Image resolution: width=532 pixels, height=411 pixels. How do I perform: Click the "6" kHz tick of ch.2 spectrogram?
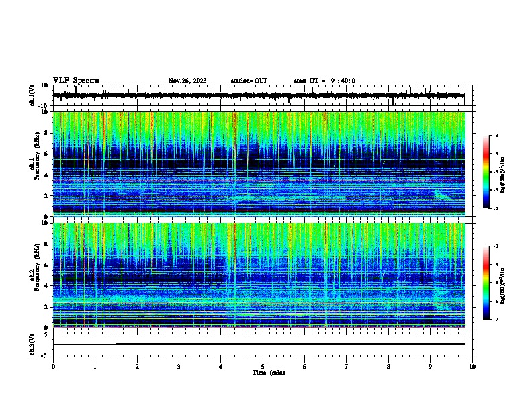pos(48,265)
